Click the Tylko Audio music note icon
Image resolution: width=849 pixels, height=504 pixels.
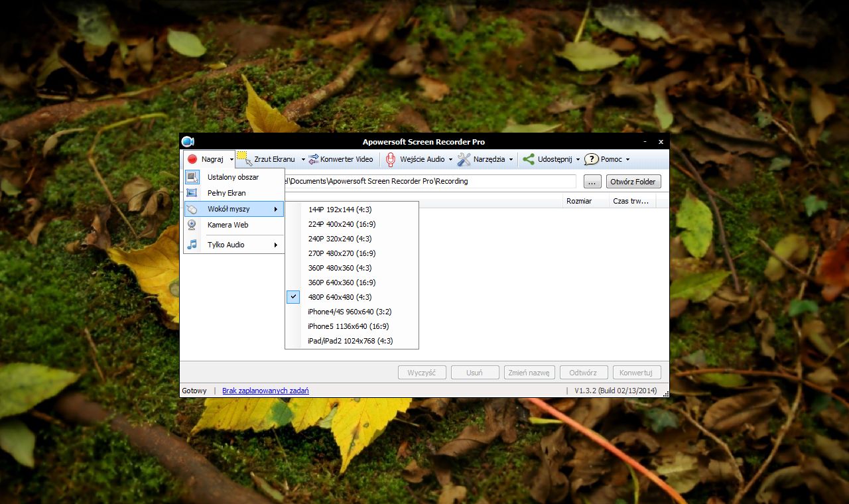pyautogui.click(x=192, y=245)
